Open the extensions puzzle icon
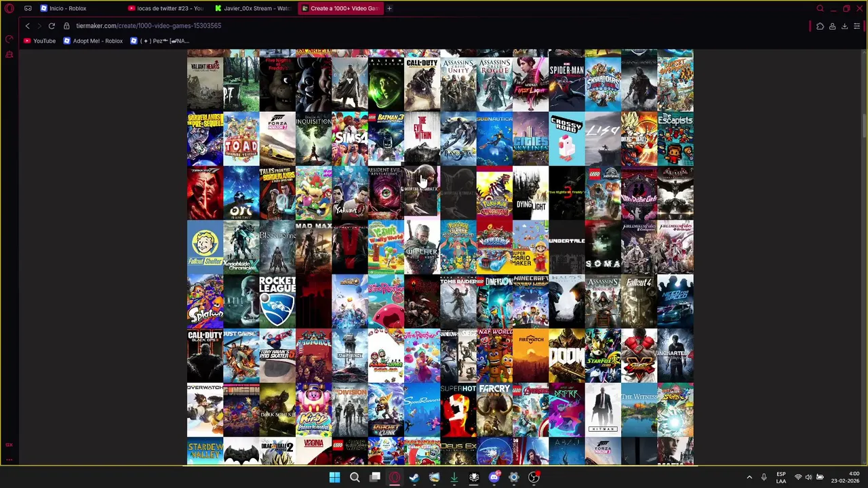This screenshot has width=868, height=488. (820, 26)
